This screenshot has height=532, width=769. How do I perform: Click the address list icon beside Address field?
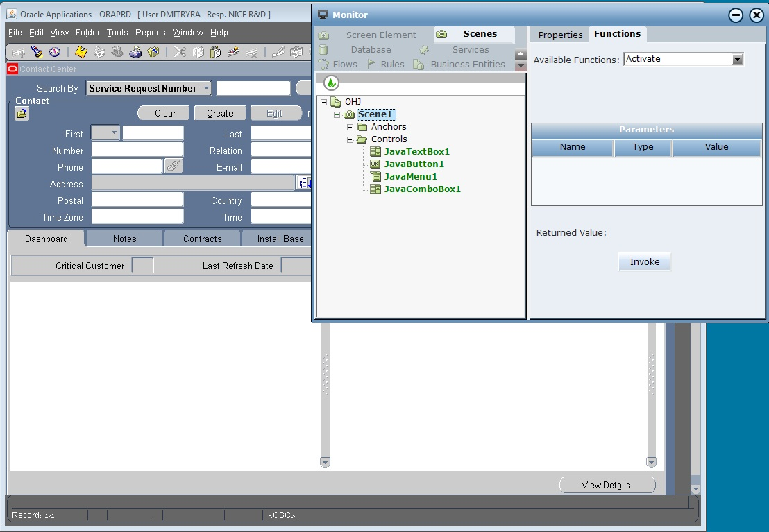click(x=304, y=183)
